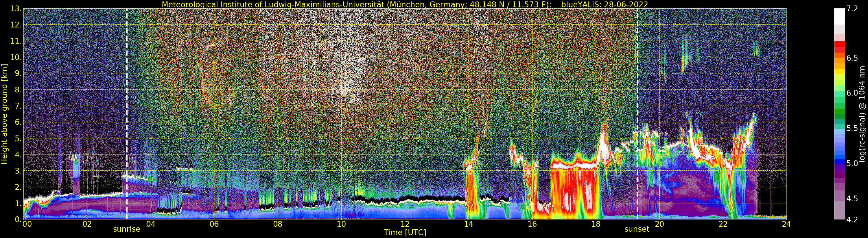The height and width of the screenshot is (238, 868).
Task: Click the "0." height tick label
Action: [18, 220]
